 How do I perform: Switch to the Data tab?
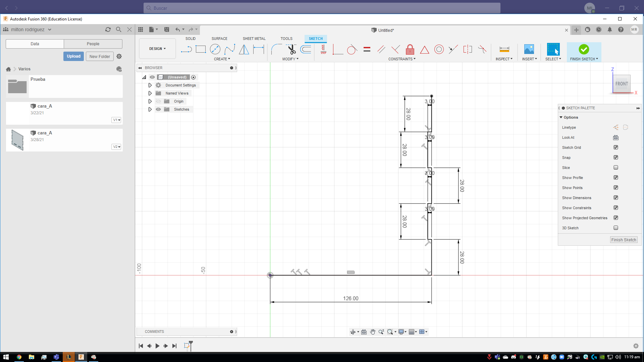[35, 44]
